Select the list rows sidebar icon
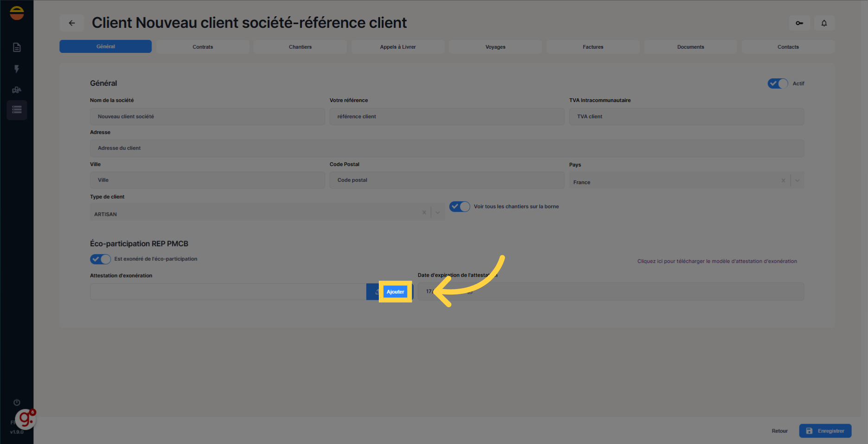The image size is (868, 444). coord(17,110)
